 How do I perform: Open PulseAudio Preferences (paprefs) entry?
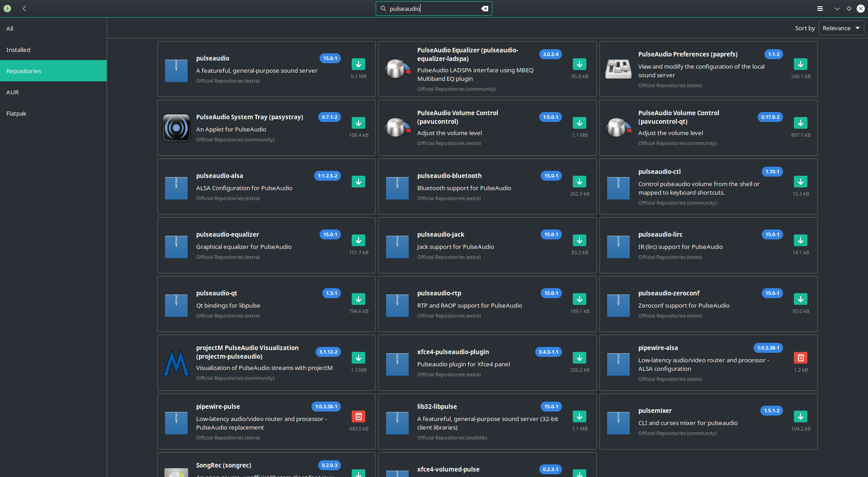[x=687, y=54]
